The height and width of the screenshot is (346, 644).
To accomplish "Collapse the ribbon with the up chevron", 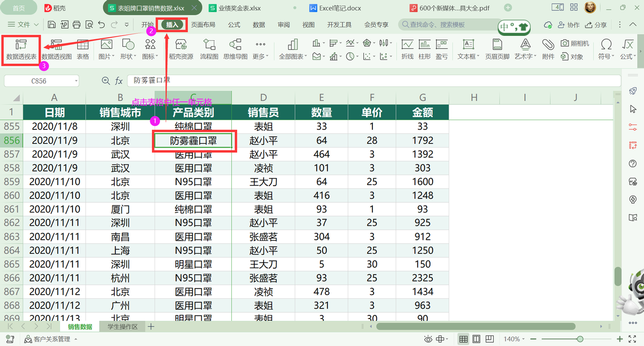I will coord(634,25).
